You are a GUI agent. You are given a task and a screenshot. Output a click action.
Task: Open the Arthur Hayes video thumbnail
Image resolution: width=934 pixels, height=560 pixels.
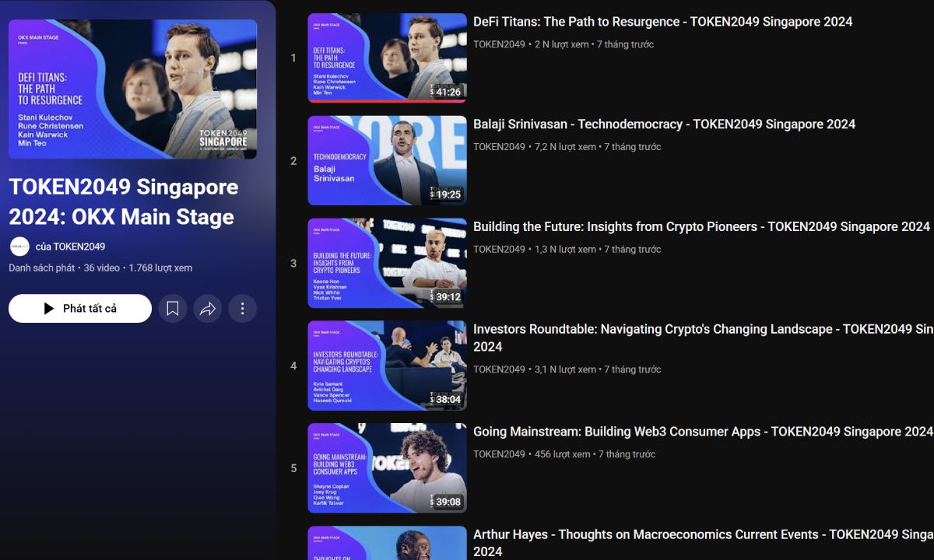click(x=387, y=543)
